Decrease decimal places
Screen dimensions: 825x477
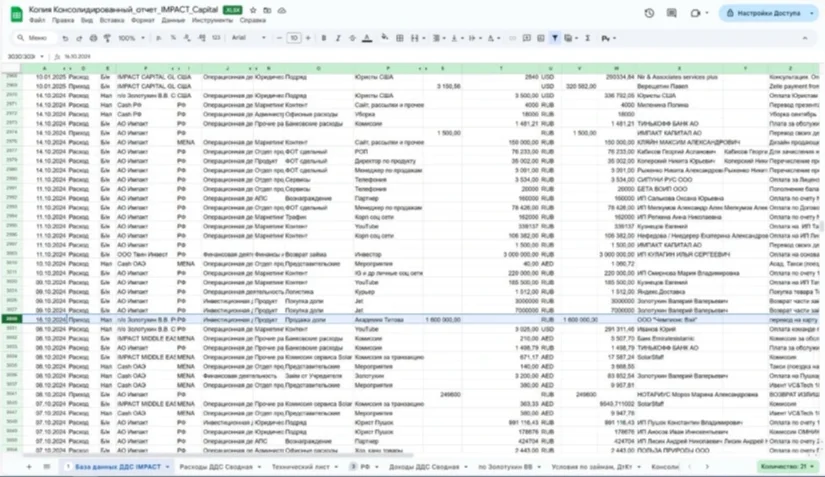coord(187,38)
